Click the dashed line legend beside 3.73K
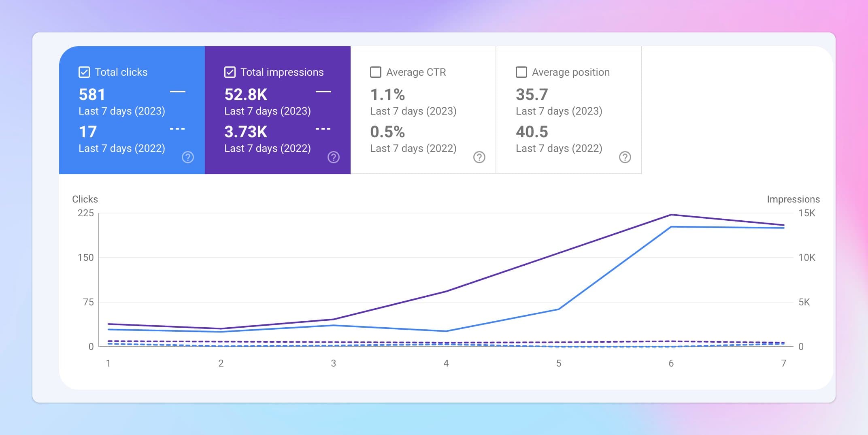 [323, 128]
